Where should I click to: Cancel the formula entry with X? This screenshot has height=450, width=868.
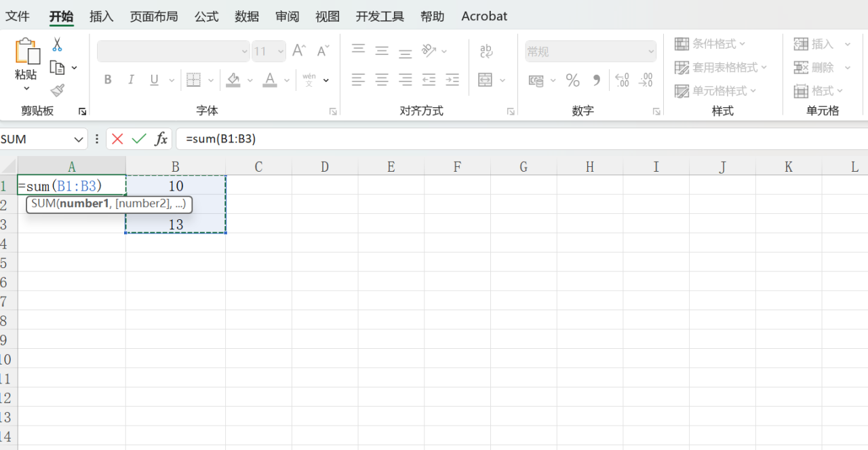pyautogui.click(x=117, y=139)
